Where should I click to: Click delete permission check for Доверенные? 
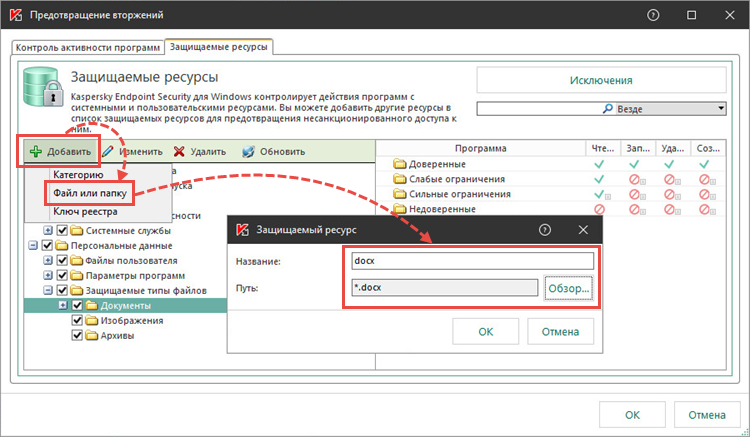point(669,164)
